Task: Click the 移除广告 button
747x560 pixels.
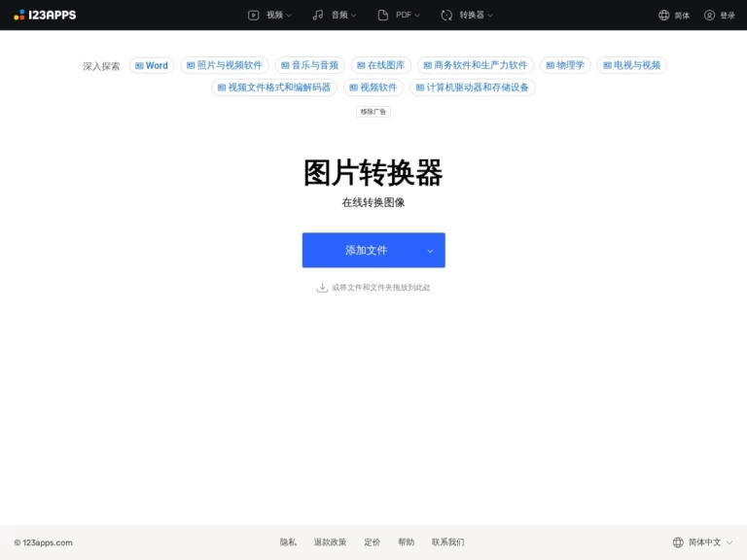Action: tap(373, 112)
